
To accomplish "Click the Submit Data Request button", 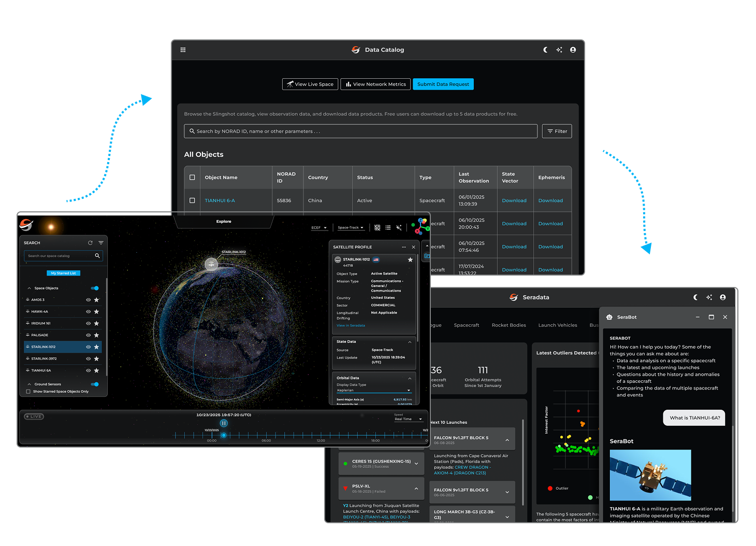I will tap(443, 84).
